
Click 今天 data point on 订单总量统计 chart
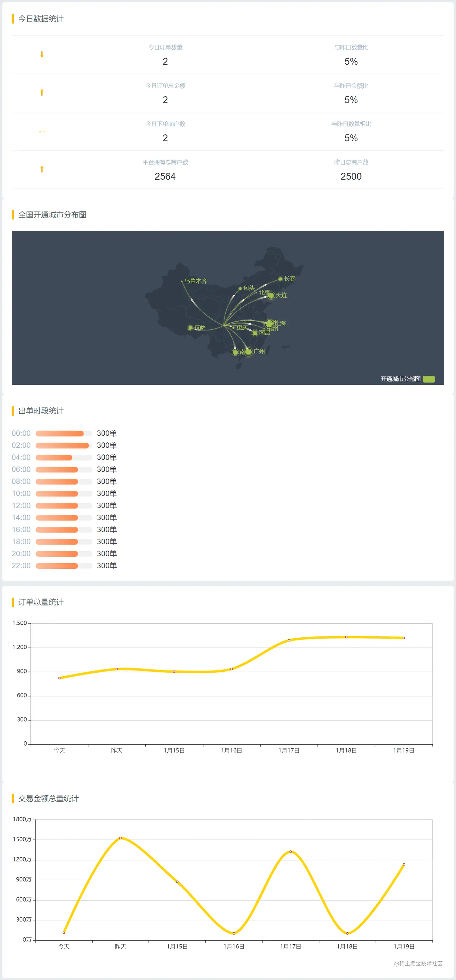pyautogui.click(x=59, y=678)
